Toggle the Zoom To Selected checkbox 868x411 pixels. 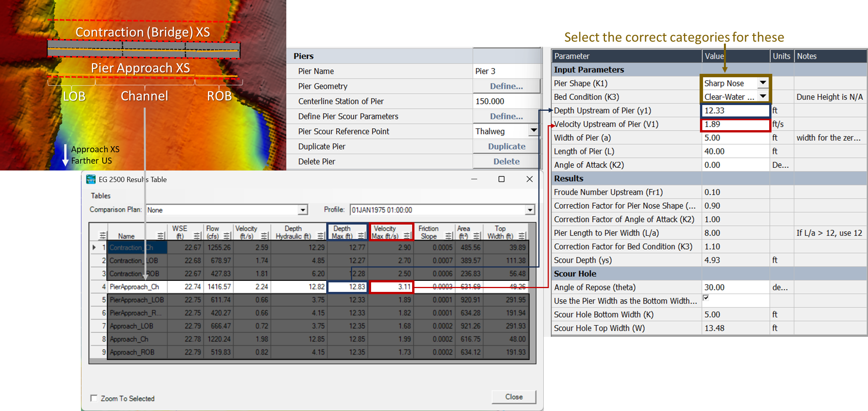pyautogui.click(x=94, y=398)
